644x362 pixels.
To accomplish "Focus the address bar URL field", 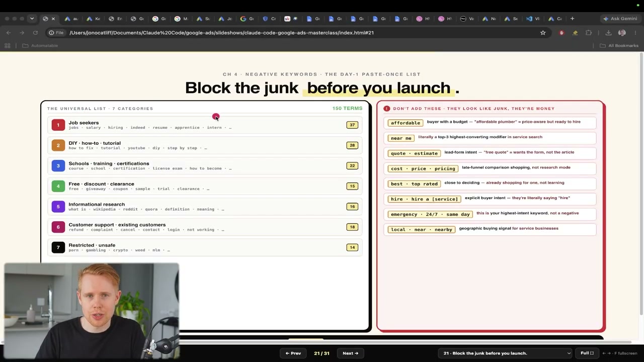I will click(302, 33).
